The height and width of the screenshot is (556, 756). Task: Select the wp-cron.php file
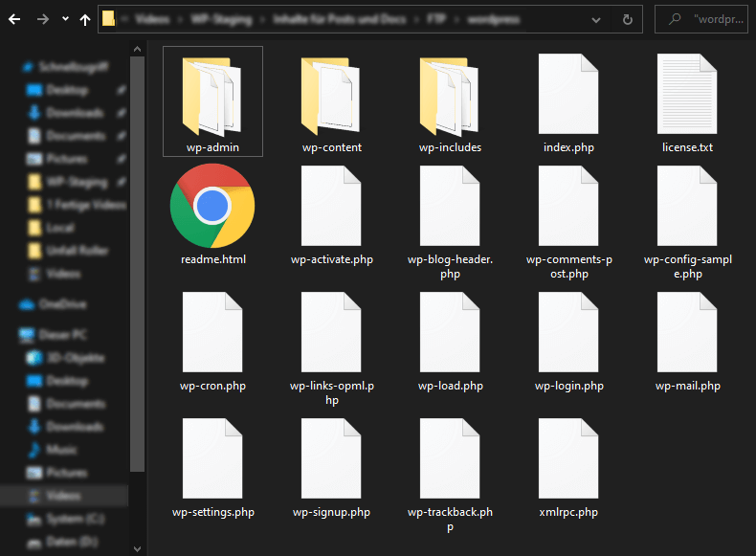tap(212, 342)
